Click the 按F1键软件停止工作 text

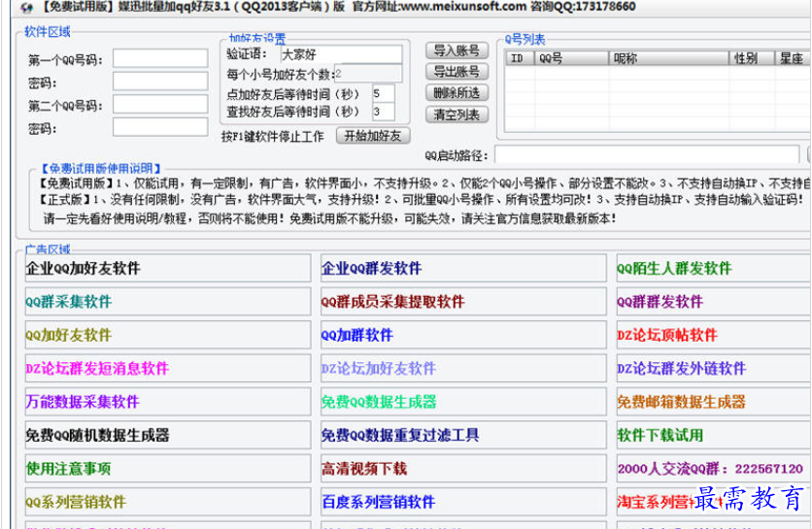click(x=272, y=136)
